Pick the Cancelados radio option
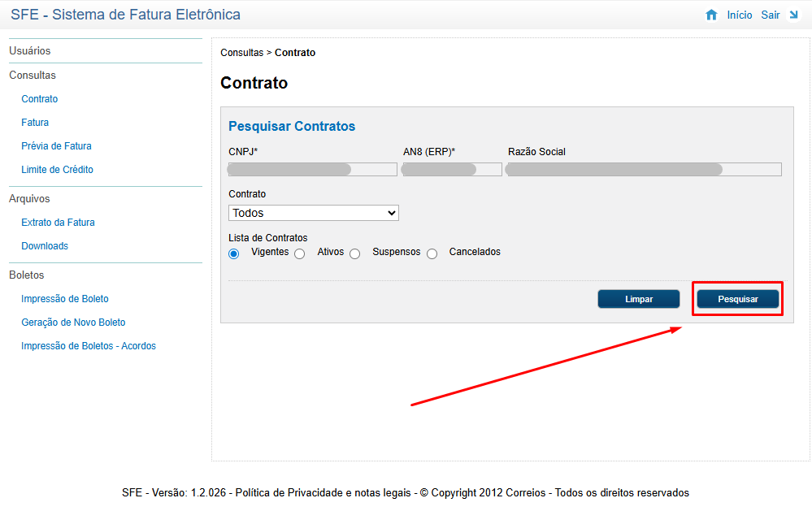 432,253
